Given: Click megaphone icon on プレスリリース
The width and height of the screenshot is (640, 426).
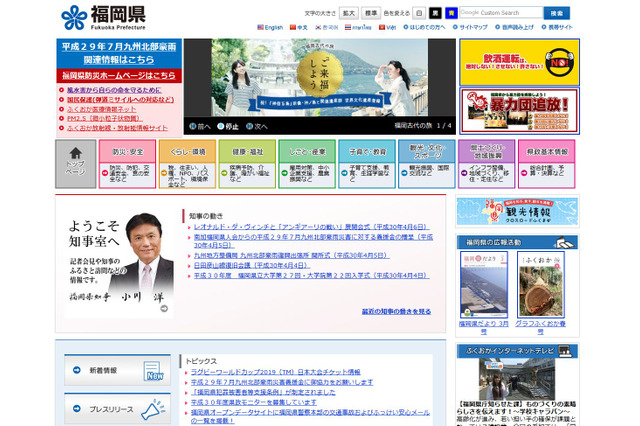Looking at the screenshot, I should click(x=153, y=410).
